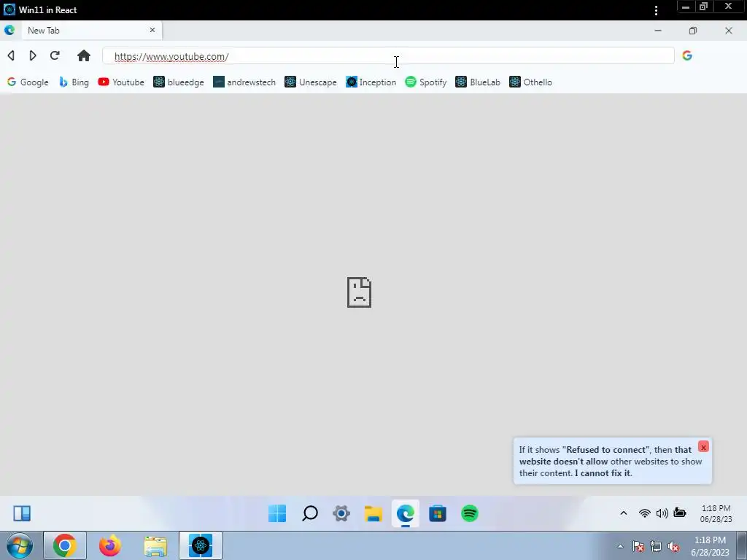Image resolution: width=747 pixels, height=560 pixels.
Task: Open Settings from the Win11 taskbar
Action: coord(341,513)
